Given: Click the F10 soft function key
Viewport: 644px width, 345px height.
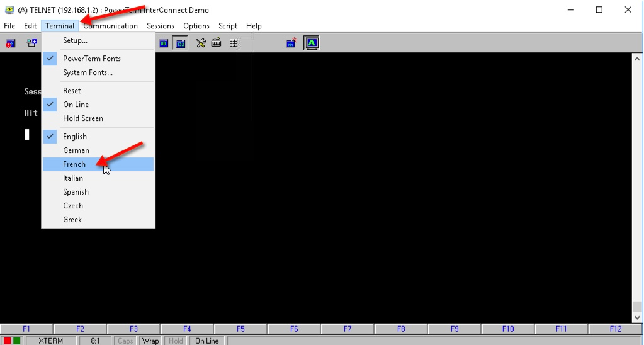Looking at the screenshot, I should (x=508, y=329).
